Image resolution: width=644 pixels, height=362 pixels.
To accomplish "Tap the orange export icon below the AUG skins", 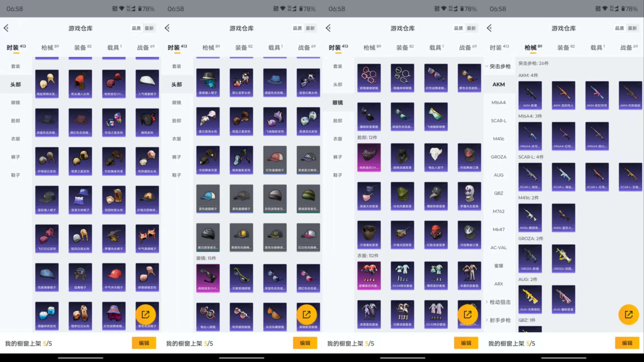I will tap(628, 314).
